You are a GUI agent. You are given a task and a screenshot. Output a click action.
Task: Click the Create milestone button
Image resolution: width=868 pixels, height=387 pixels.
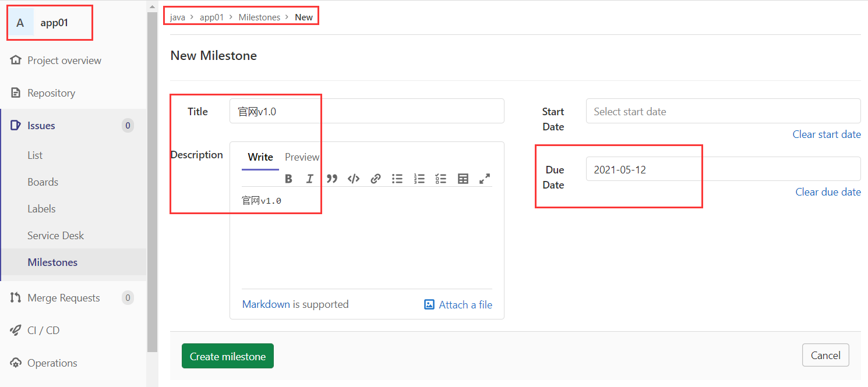228,356
